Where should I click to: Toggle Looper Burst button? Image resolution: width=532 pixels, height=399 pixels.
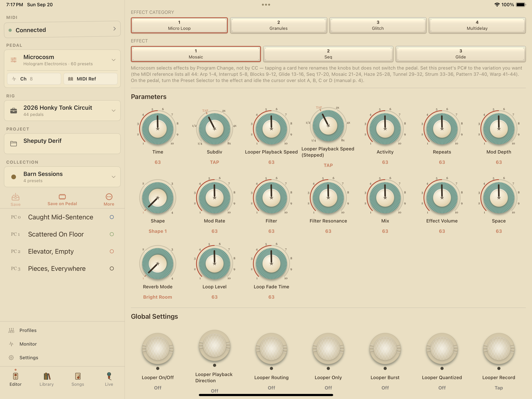point(385,349)
